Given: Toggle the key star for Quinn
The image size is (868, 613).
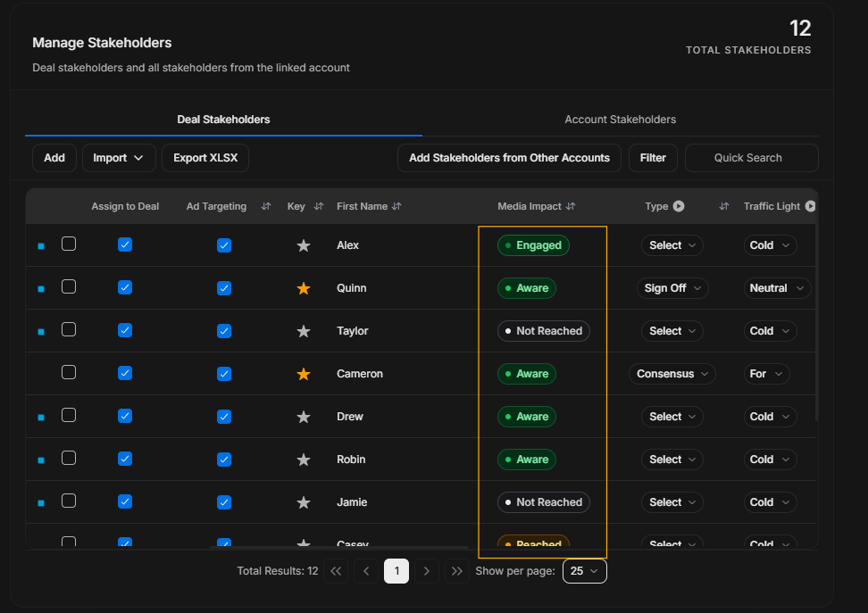Looking at the screenshot, I should tap(304, 288).
